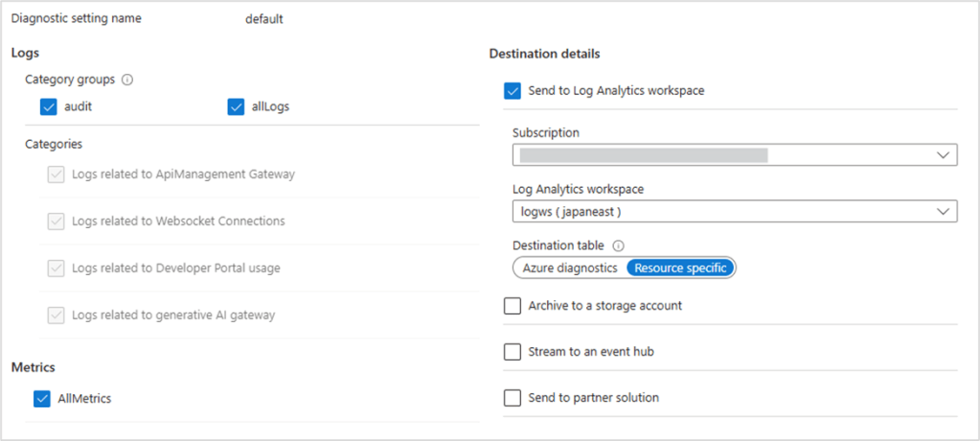The image size is (980, 441).
Task: Enable Stream to an event hub
Action: [x=513, y=352]
